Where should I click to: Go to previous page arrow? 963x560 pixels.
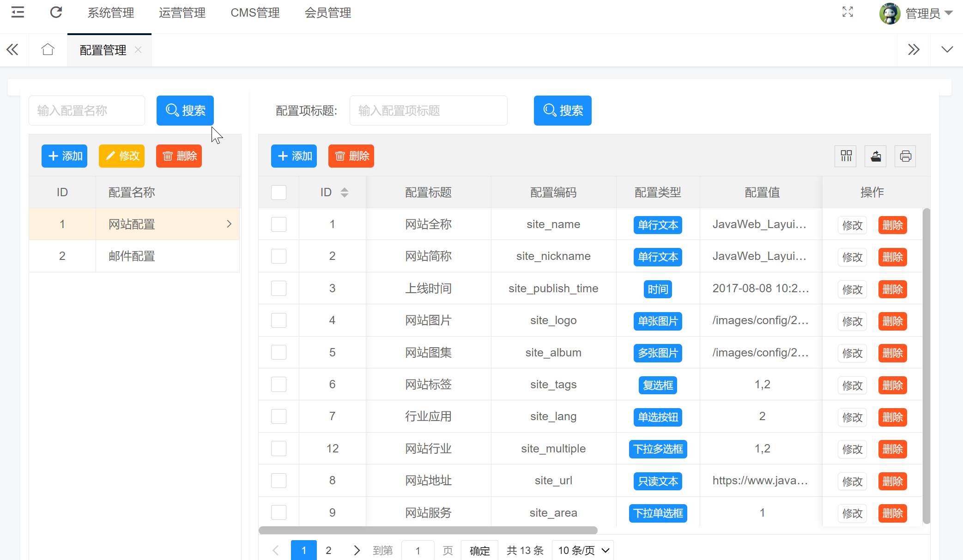click(x=276, y=550)
